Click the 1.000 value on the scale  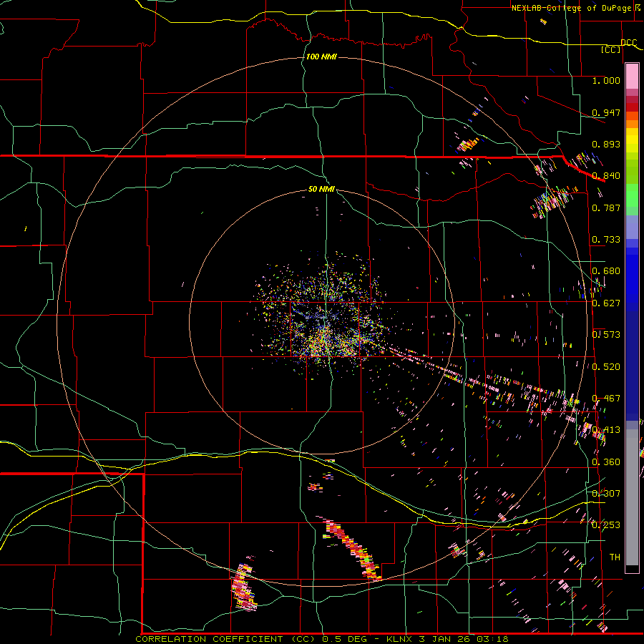pyautogui.click(x=606, y=80)
